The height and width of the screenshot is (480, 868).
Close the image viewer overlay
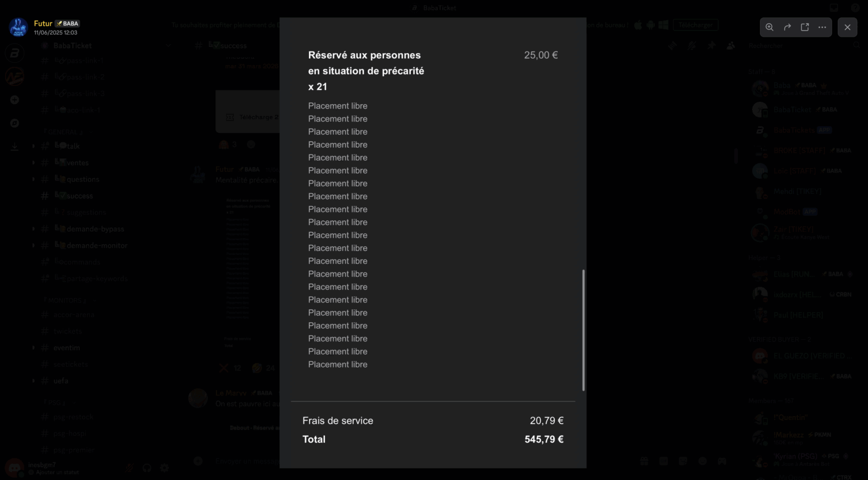pos(847,27)
